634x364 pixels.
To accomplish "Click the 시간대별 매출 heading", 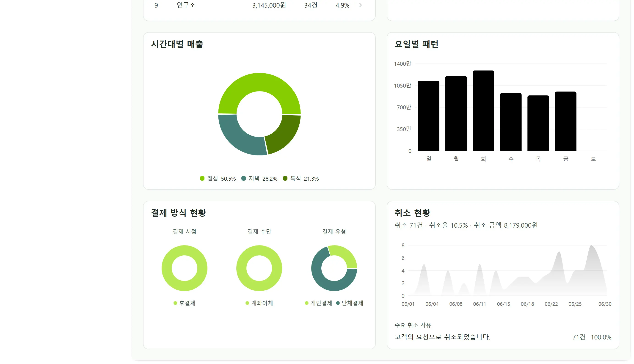I will 177,44.
